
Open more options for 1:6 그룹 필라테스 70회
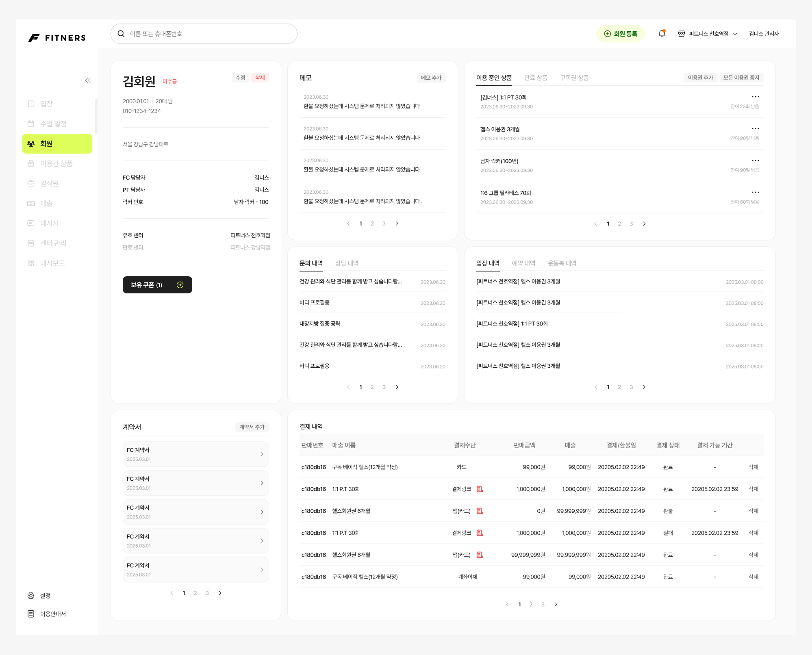(755, 192)
